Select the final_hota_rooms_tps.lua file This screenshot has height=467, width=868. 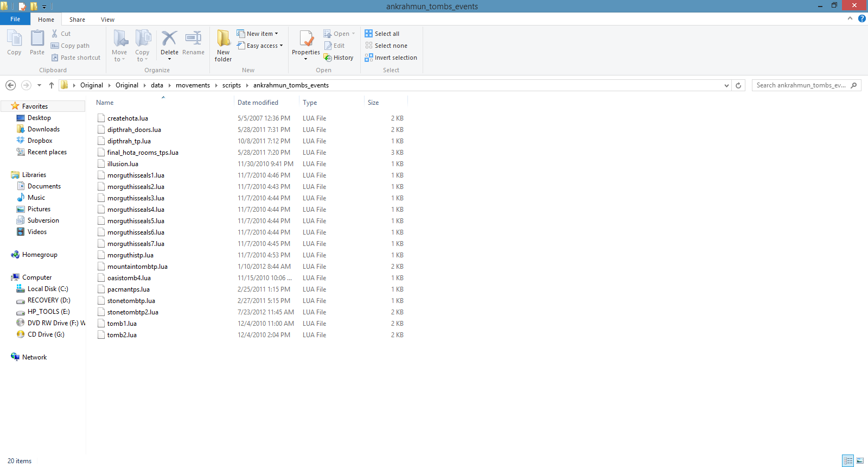143,153
